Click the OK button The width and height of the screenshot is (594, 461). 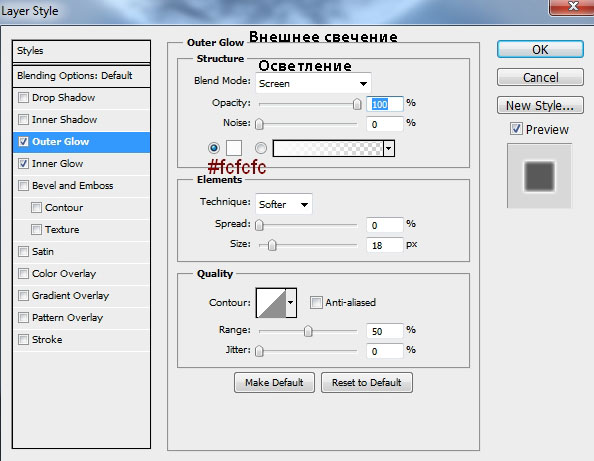coord(540,50)
